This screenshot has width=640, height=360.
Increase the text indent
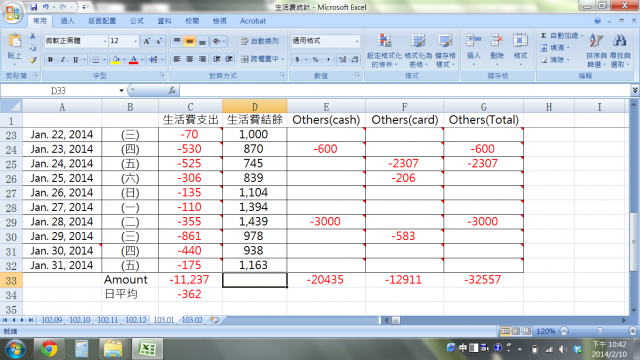point(229,59)
